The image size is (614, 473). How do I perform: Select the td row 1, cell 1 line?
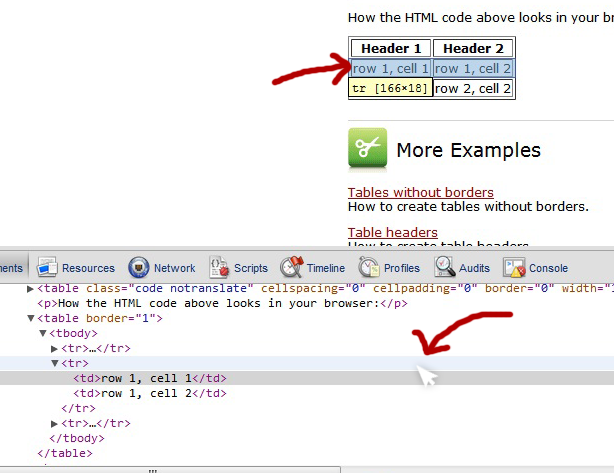point(307,378)
